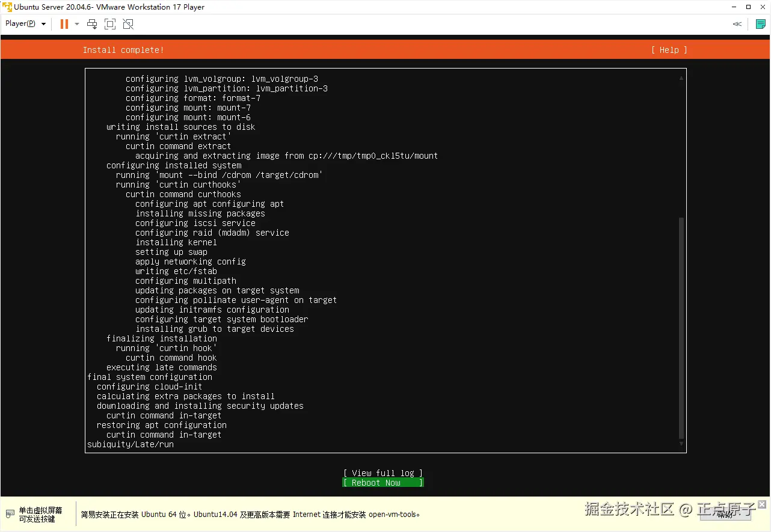
Task: Click the 'configuring raid (mdadm) service' line
Action: tap(212, 233)
